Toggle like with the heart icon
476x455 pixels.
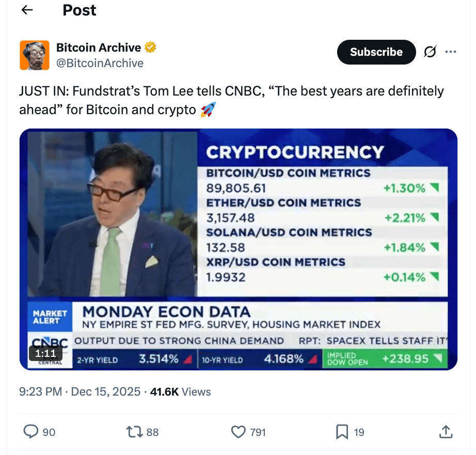[238, 432]
